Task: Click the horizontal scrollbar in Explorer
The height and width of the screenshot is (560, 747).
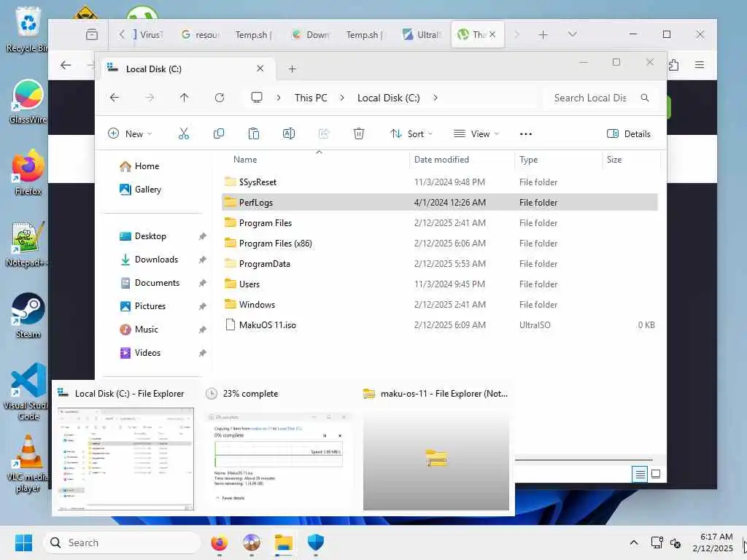Action: click(584, 460)
